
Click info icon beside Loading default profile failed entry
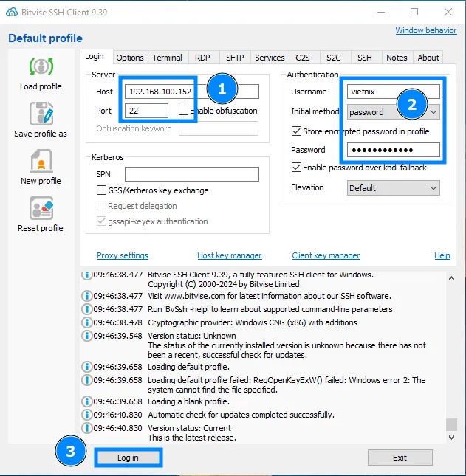point(87,380)
